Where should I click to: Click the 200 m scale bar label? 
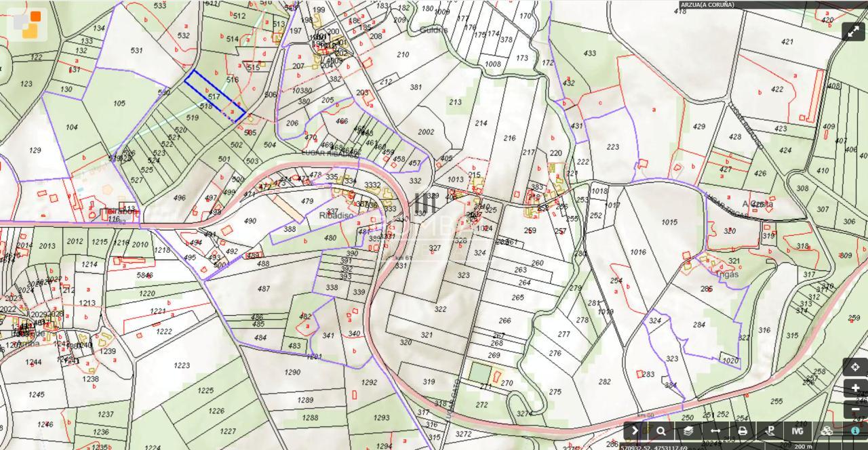(x=803, y=447)
